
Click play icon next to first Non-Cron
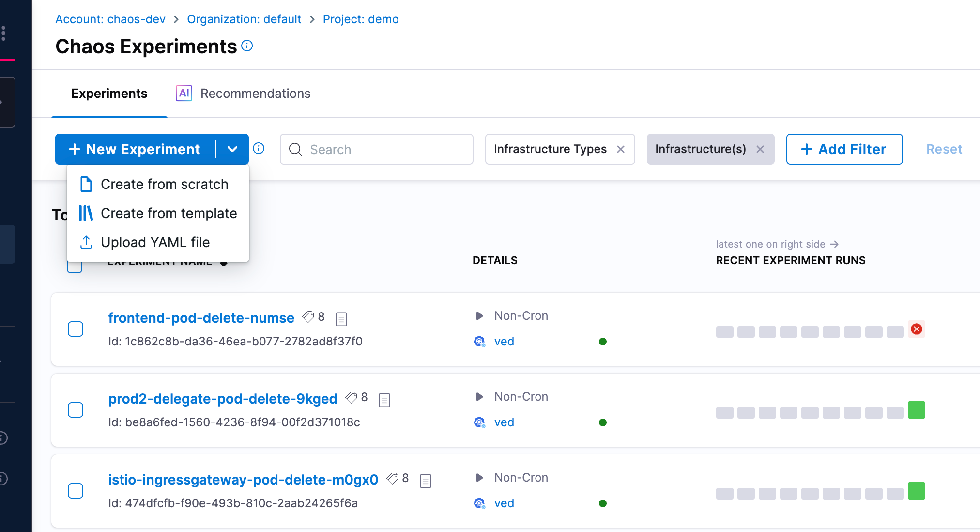pos(479,316)
